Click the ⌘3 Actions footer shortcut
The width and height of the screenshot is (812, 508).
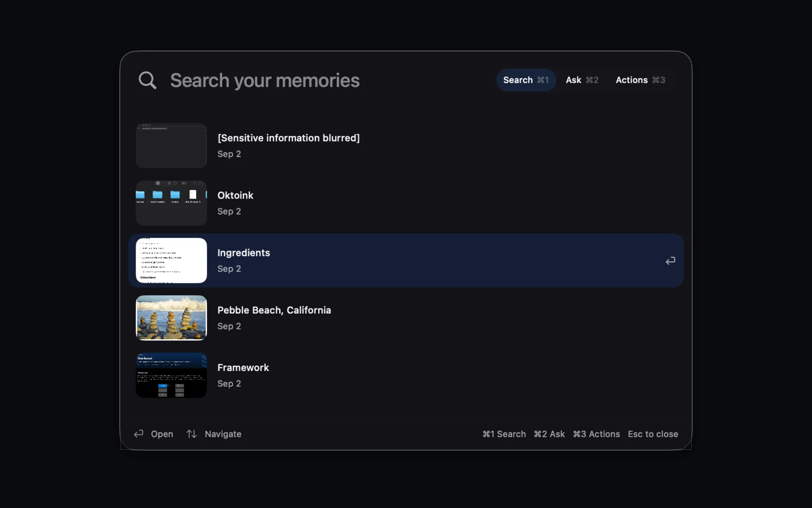pos(596,434)
